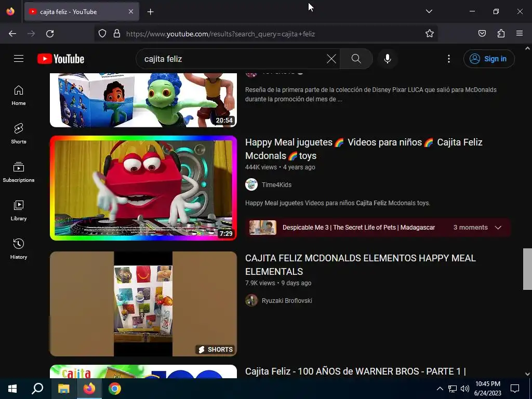Switch to Firefox in the taskbar
The image size is (532, 399).
pos(89,389)
